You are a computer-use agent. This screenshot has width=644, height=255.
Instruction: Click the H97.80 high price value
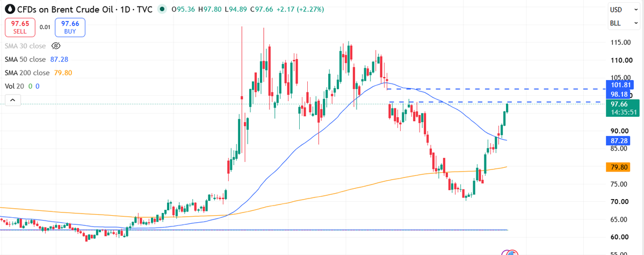[211, 9]
